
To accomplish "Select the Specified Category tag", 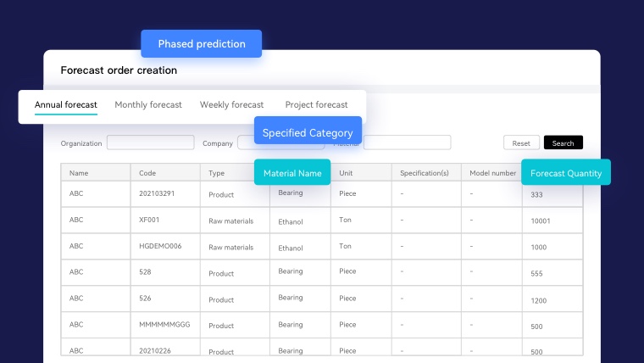I will click(308, 133).
